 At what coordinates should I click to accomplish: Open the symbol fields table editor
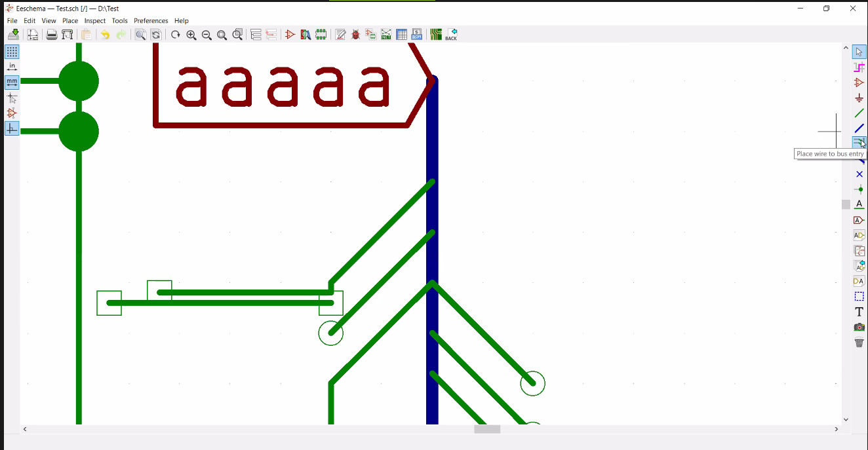tap(402, 35)
